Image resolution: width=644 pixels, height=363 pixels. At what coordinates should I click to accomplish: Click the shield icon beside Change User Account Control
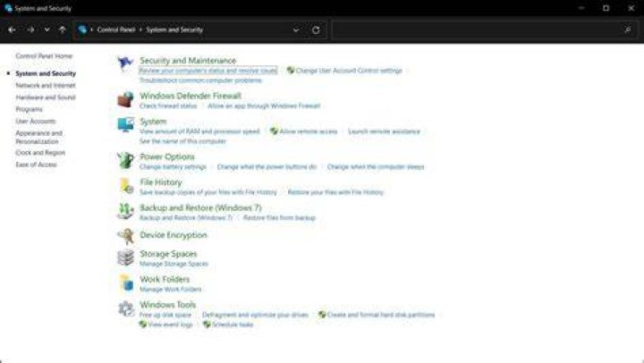coord(291,71)
